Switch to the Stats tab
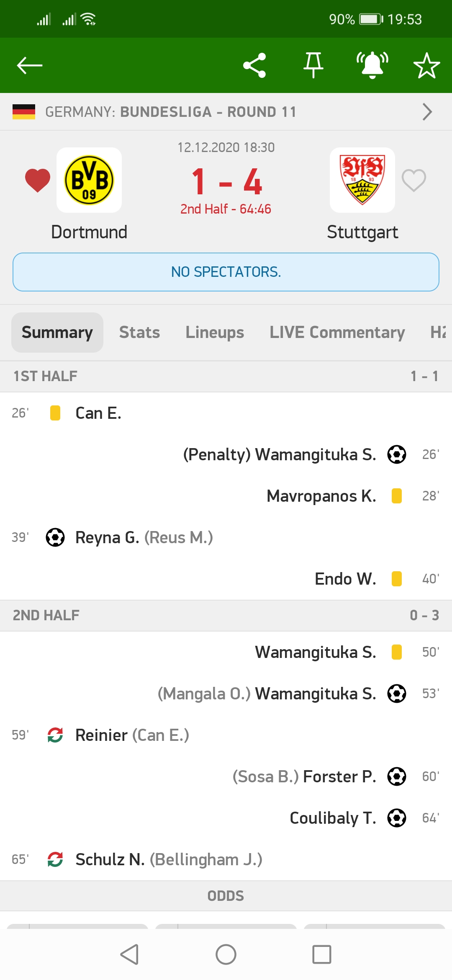This screenshot has width=452, height=980. pos(139,333)
